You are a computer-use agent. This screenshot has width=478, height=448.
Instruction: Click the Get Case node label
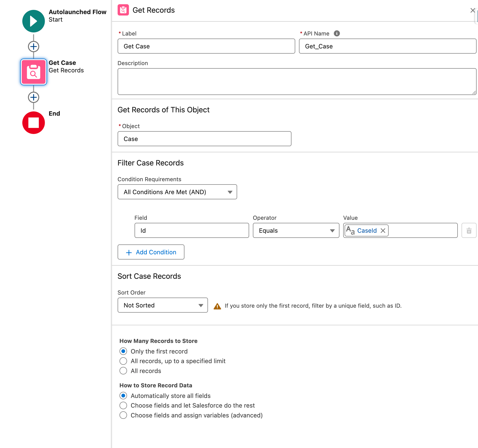(62, 63)
